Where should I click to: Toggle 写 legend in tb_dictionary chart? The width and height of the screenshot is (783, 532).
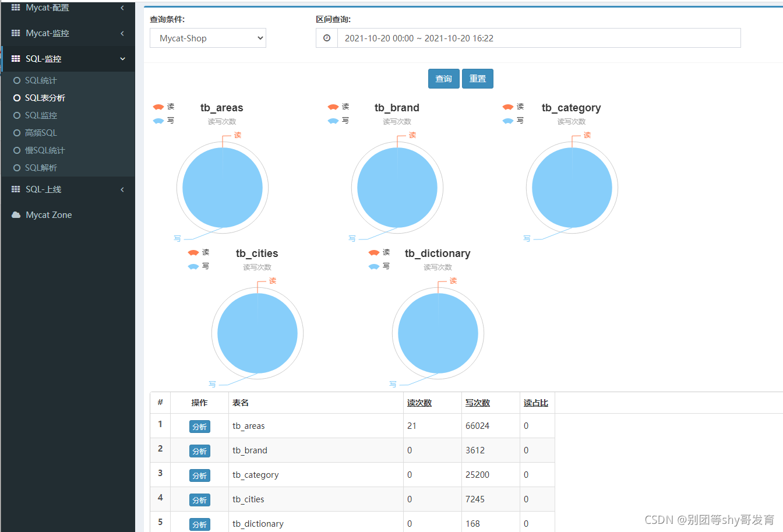click(379, 266)
